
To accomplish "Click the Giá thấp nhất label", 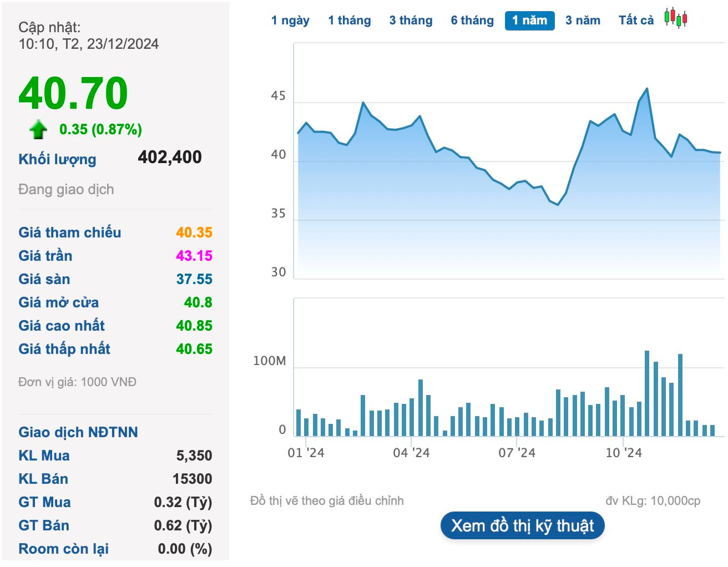I will [x=64, y=349].
